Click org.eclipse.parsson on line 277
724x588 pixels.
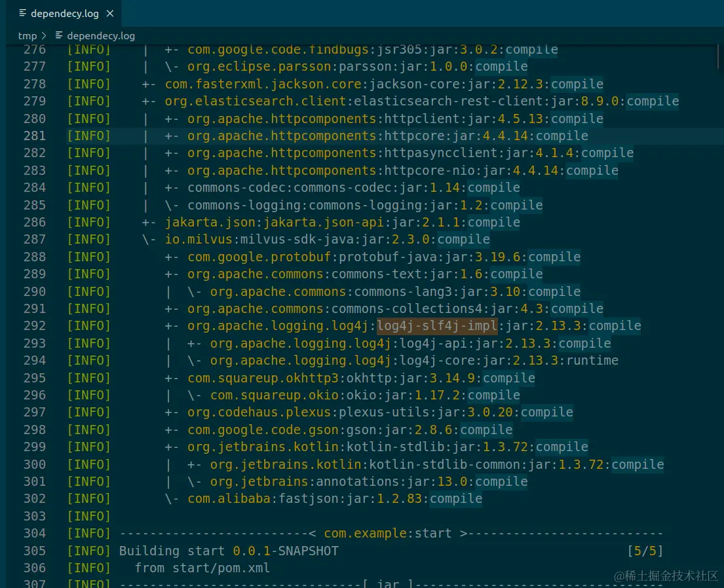pos(259,67)
